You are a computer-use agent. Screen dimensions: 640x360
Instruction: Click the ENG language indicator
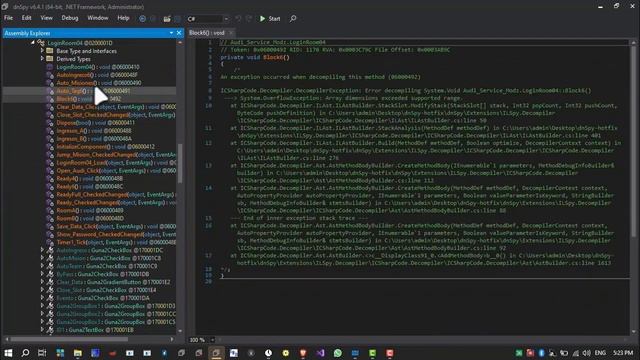coord(600,353)
